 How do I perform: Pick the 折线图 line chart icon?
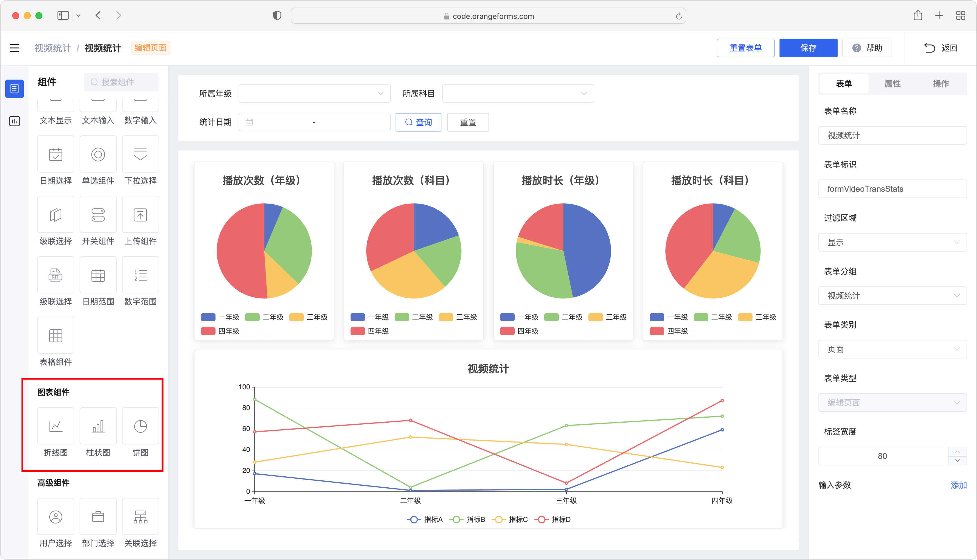pos(56,426)
